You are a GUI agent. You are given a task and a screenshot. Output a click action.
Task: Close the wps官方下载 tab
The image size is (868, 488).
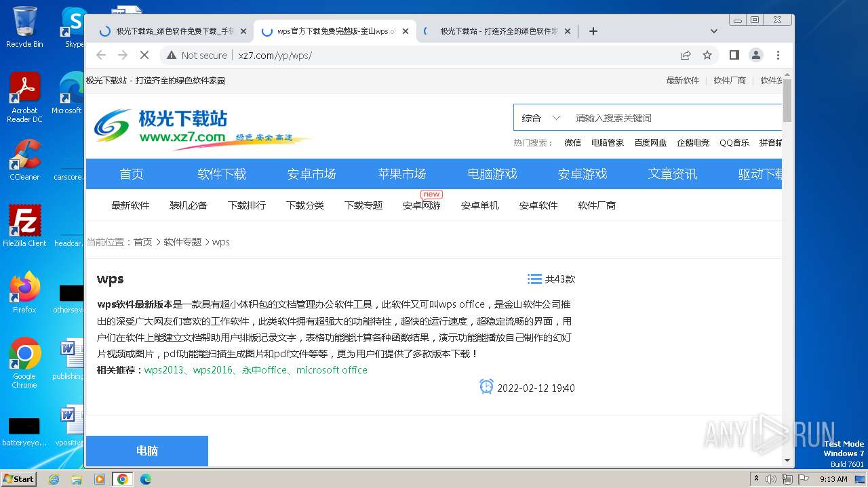point(406,31)
